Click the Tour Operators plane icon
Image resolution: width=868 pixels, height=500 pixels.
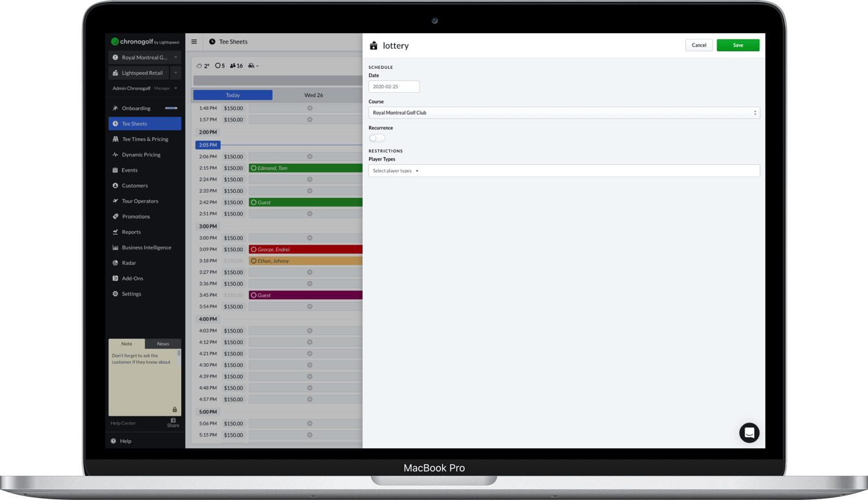(x=115, y=201)
